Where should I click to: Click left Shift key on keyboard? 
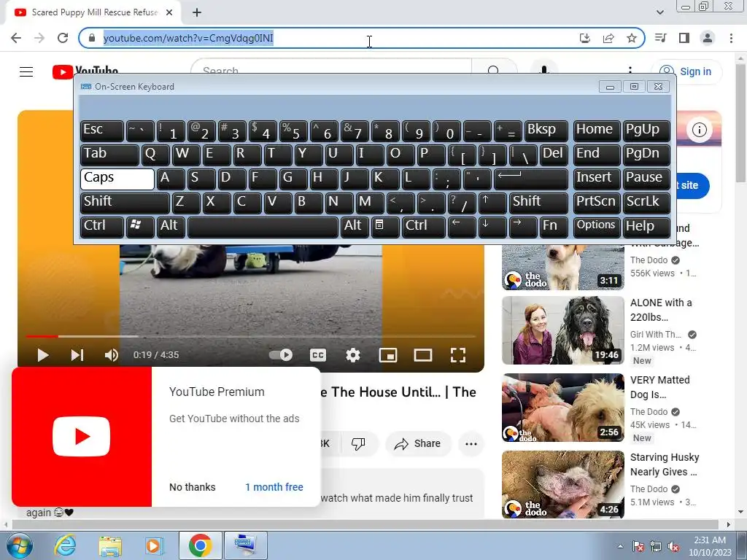point(125,203)
